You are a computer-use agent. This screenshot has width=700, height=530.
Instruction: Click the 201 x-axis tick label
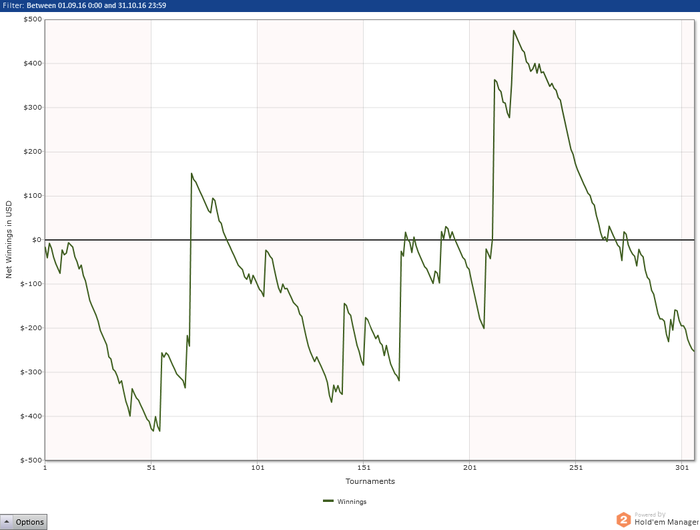point(470,467)
